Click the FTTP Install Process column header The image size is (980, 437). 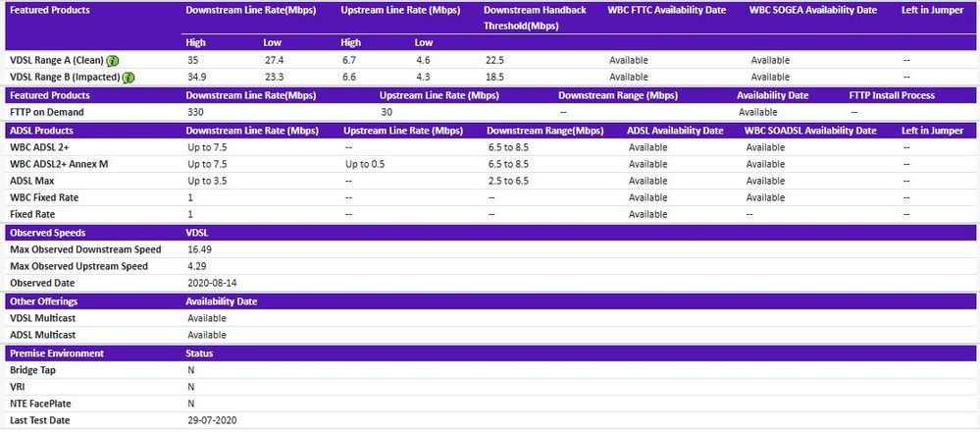[x=892, y=95]
